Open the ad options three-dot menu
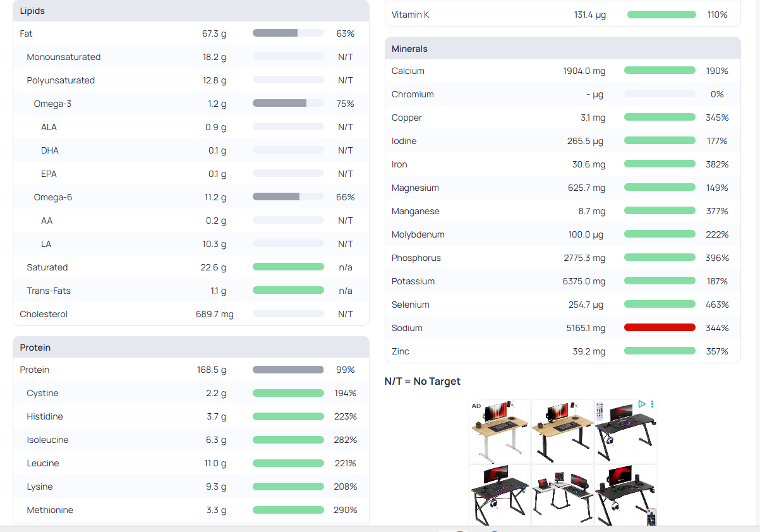The image size is (760, 532). tap(652, 404)
